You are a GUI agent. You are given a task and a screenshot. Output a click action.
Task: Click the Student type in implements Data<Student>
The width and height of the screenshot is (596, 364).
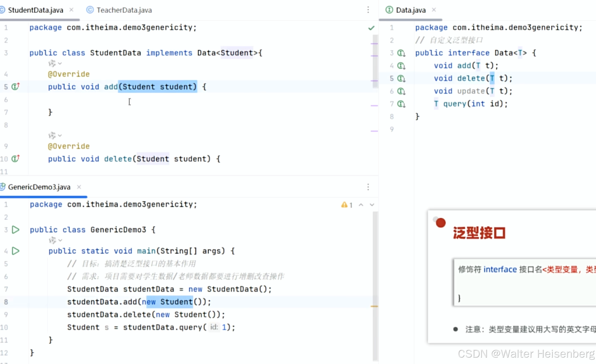coord(237,53)
